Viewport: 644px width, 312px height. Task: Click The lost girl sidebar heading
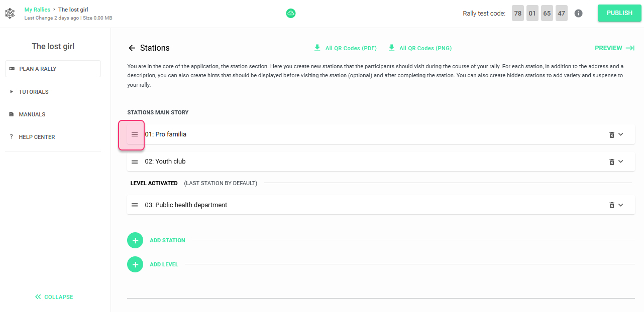[x=53, y=46]
